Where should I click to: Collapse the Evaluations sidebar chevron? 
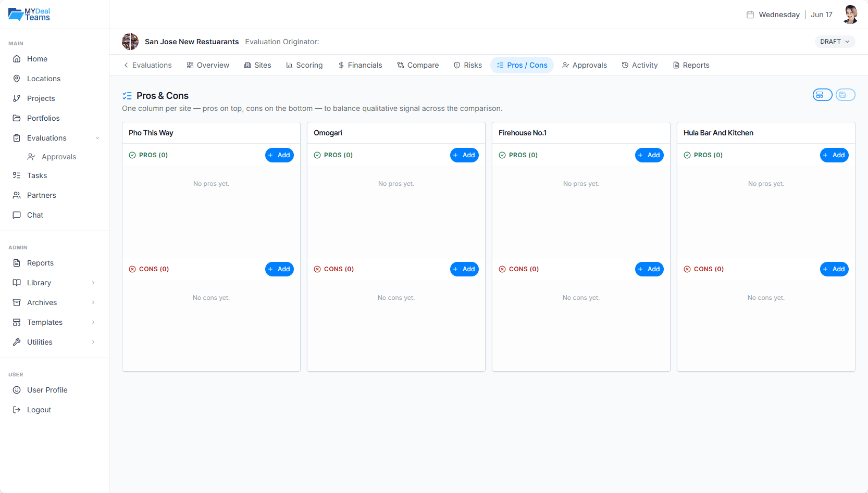(97, 138)
